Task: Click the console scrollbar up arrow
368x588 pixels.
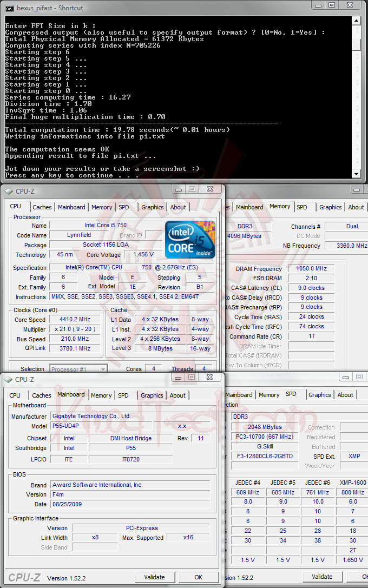Action: (x=357, y=21)
